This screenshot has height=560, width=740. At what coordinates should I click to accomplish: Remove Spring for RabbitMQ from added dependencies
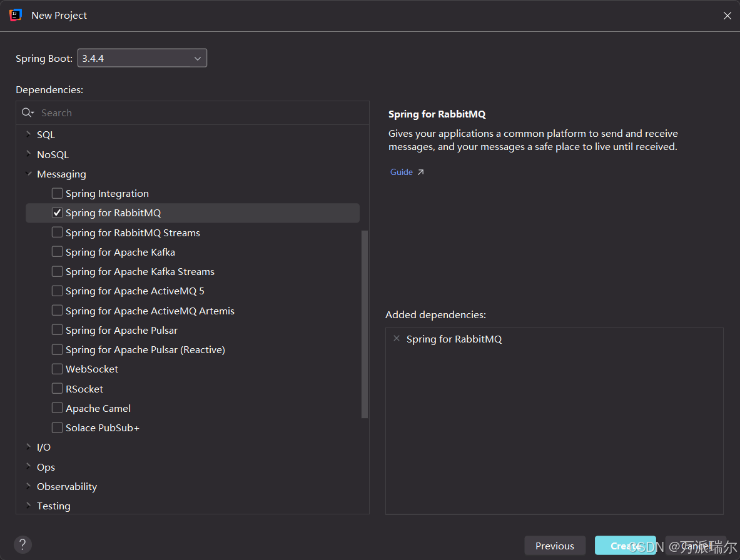tap(397, 339)
